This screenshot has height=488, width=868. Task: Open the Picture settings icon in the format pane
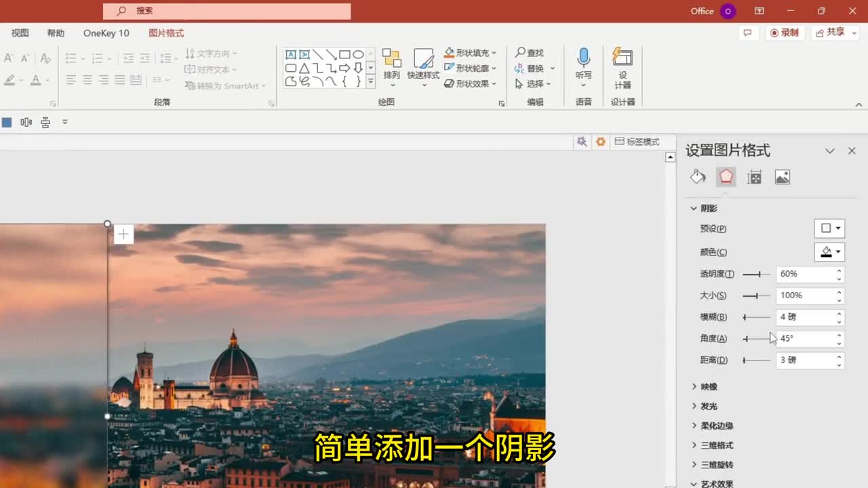pyautogui.click(x=782, y=176)
